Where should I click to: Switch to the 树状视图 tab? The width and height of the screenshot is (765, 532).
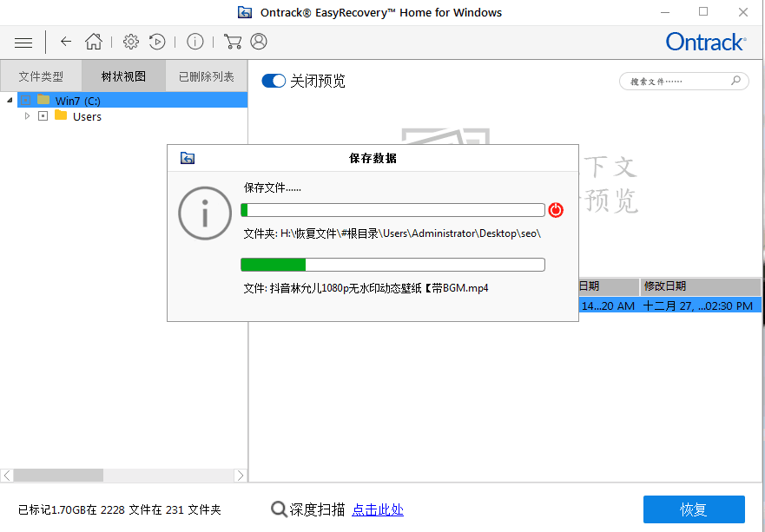pyautogui.click(x=123, y=76)
